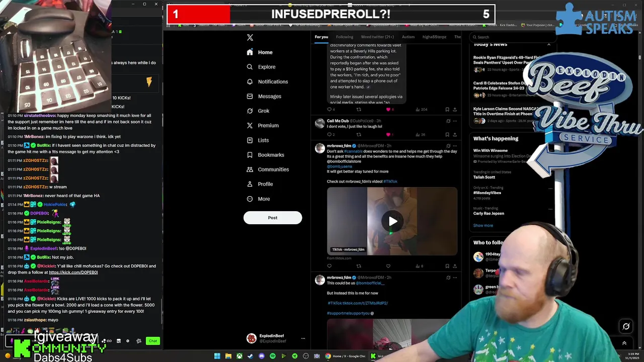Share the Call Me Dub post
The image size is (644, 362).
(x=455, y=134)
